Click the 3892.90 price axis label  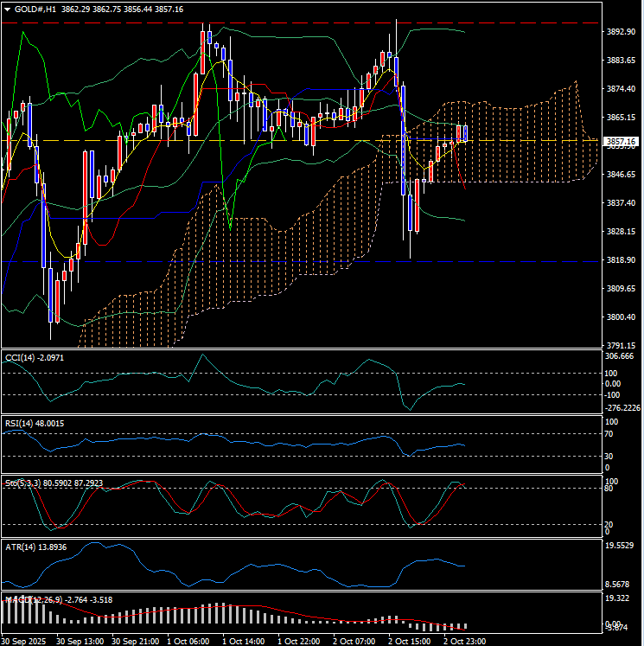point(621,32)
